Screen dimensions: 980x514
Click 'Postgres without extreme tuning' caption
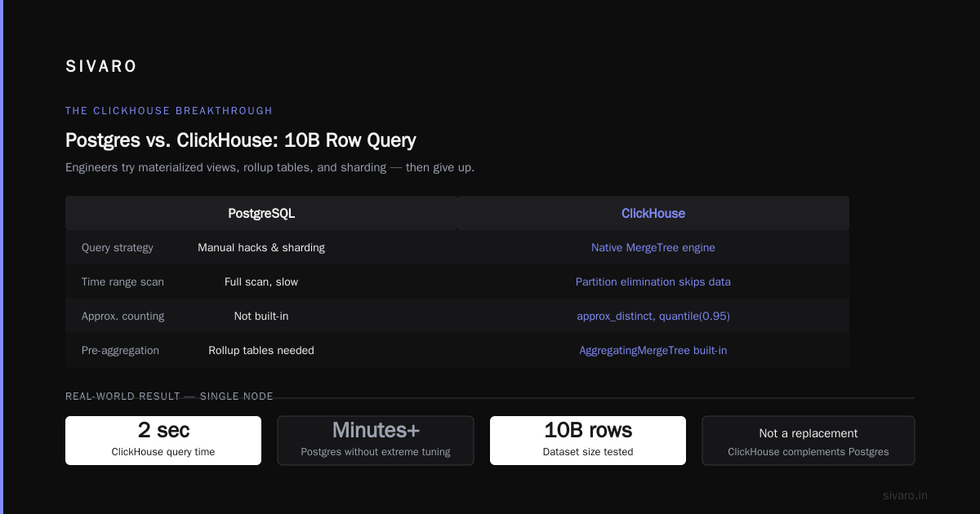coord(376,451)
